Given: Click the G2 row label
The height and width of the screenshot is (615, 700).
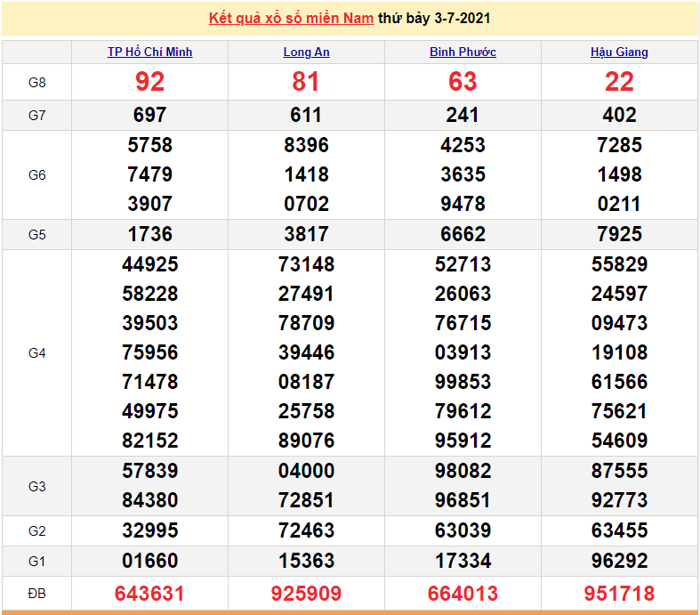Looking at the screenshot, I should [x=37, y=531].
